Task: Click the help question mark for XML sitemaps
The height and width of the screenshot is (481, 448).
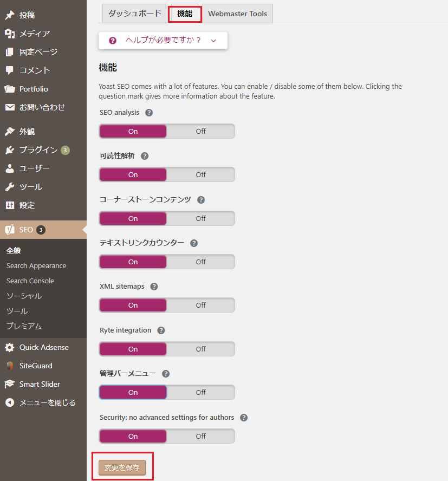Action: tap(154, 287)
